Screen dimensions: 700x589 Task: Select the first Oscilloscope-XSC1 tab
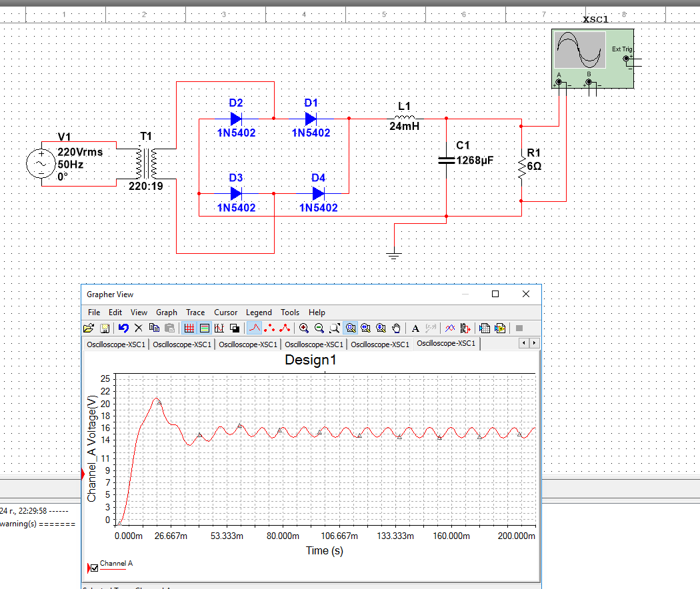coord(116,344)
